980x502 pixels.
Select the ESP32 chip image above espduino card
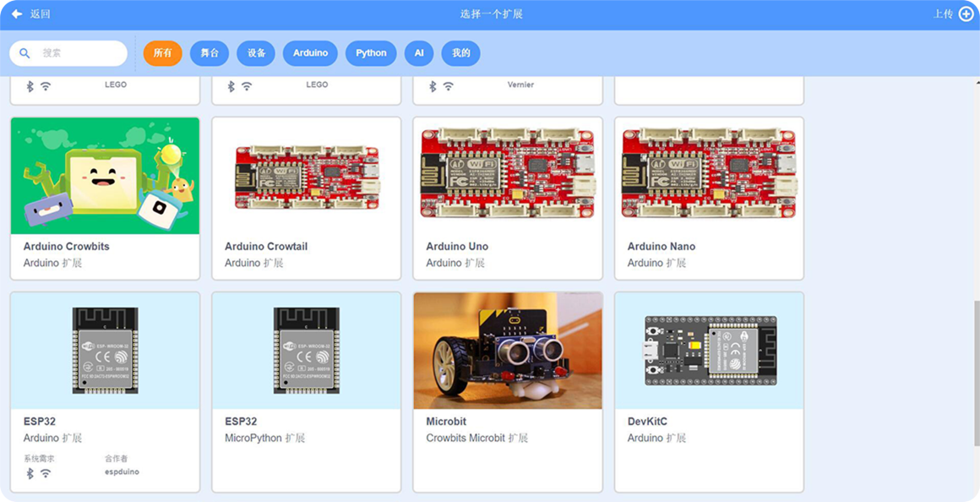(x=105, y=351)
